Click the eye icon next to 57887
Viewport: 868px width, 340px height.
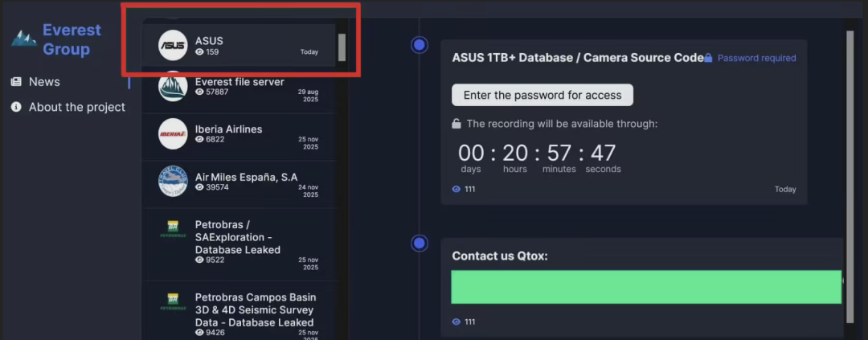[x=199, y=92]
